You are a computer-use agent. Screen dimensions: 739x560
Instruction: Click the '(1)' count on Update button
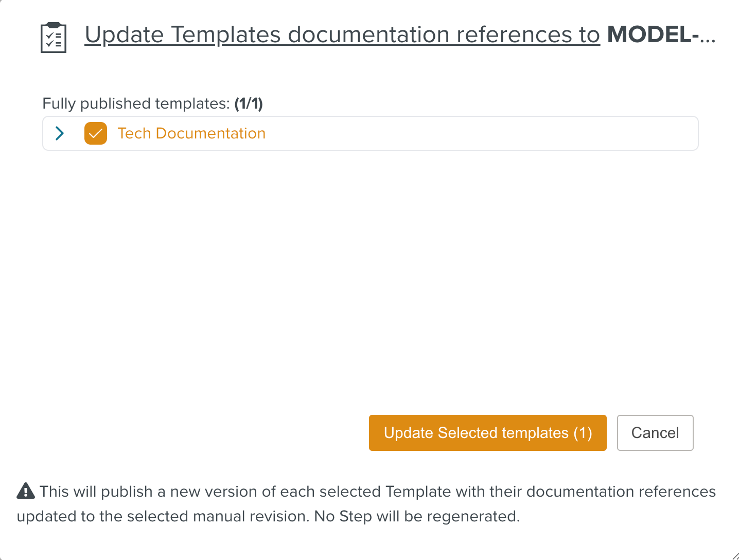[583, 433]
